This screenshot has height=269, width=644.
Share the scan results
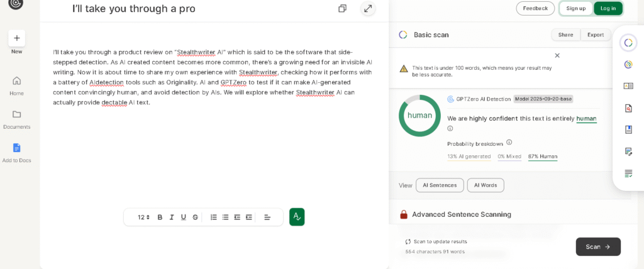click(565, 35)
